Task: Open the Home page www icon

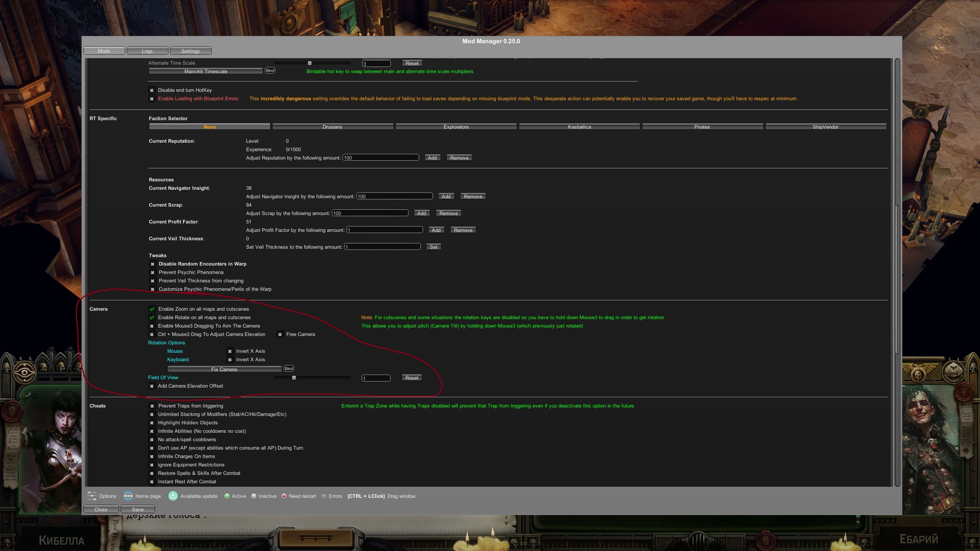Action: click(128, 496)
